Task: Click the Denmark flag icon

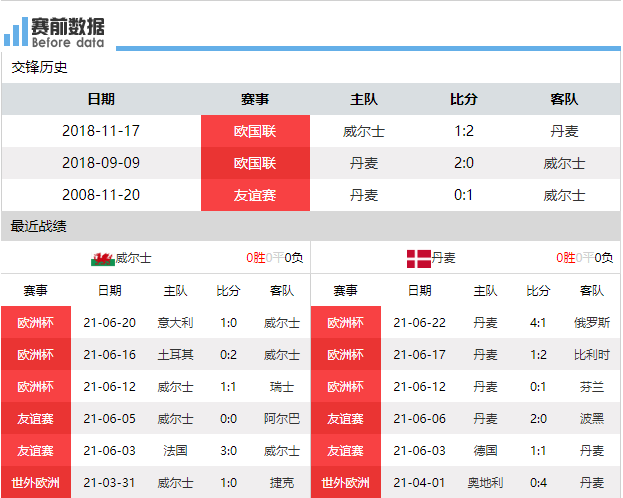Action: click(x=418, y=258)
